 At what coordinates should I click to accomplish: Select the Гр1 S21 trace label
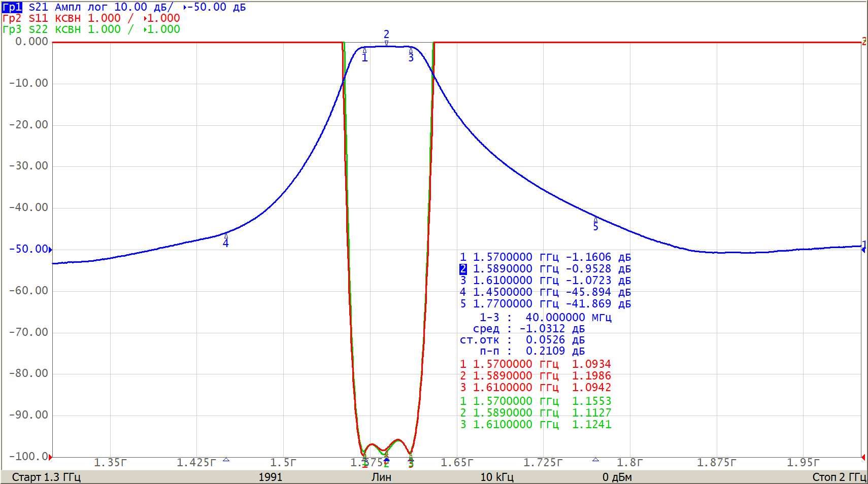point(12,7)
